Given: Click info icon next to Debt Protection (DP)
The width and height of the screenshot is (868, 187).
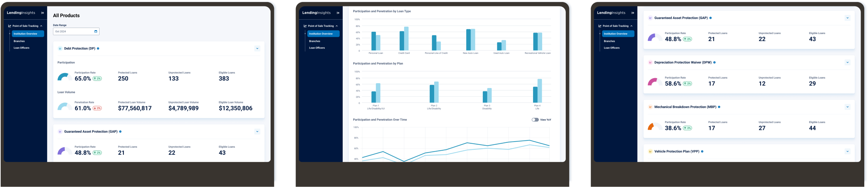Looking at the screenshot, I should click(x=98, y=49).
